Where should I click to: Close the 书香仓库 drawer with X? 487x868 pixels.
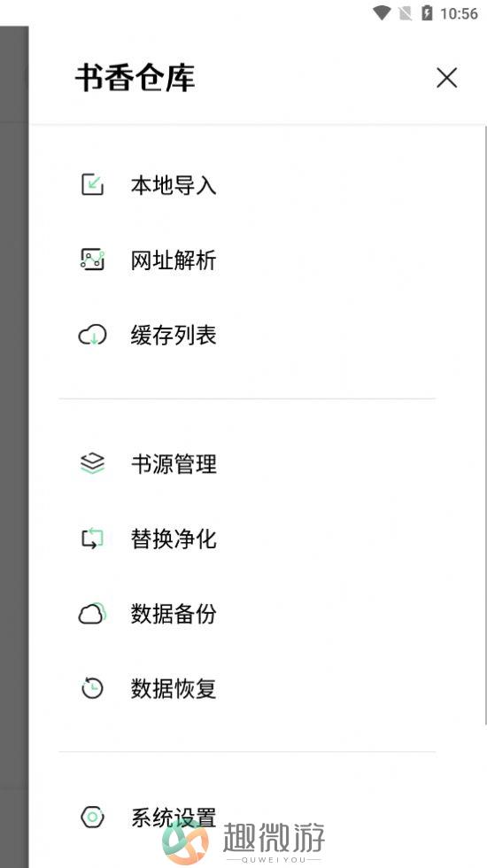coord(446,78)
